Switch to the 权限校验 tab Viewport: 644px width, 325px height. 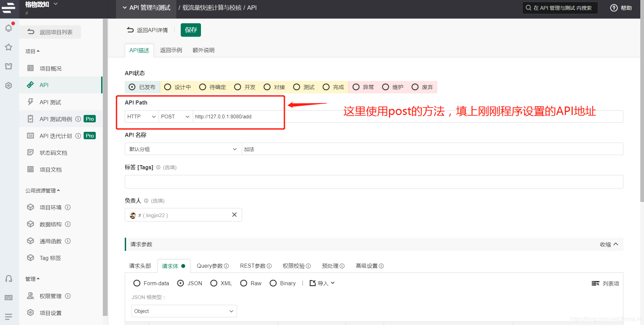[x=297, y=266]
